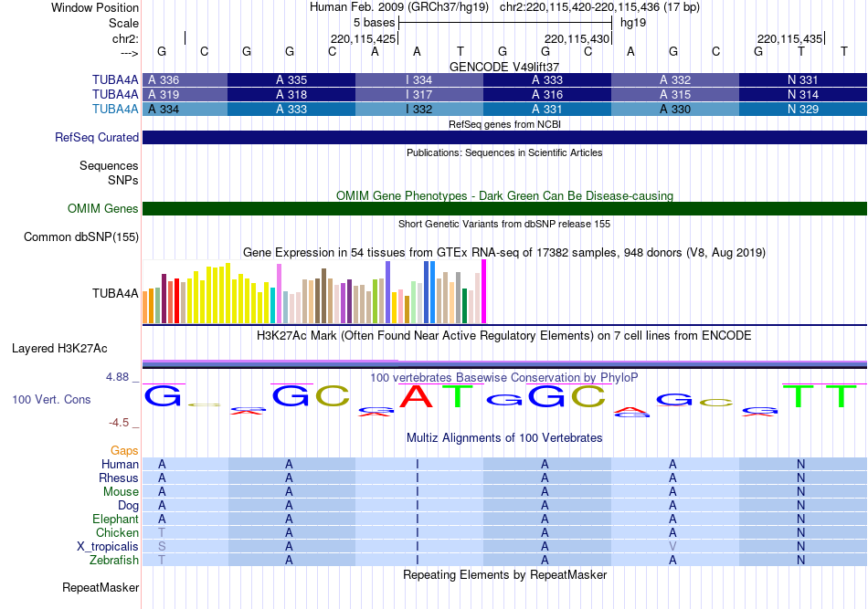Viewport: 868px width, 609px height.
Task: Select the N 331 codon block
Action: pos(803,79)
